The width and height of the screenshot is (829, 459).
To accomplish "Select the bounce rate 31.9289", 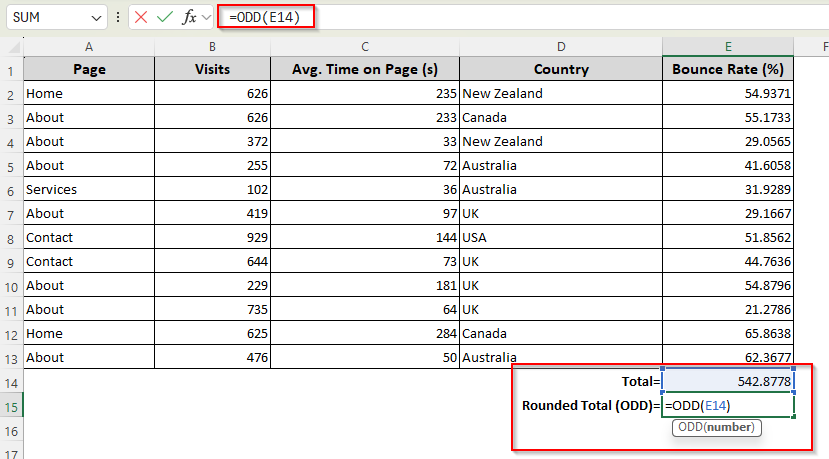I will click(728, 189).
